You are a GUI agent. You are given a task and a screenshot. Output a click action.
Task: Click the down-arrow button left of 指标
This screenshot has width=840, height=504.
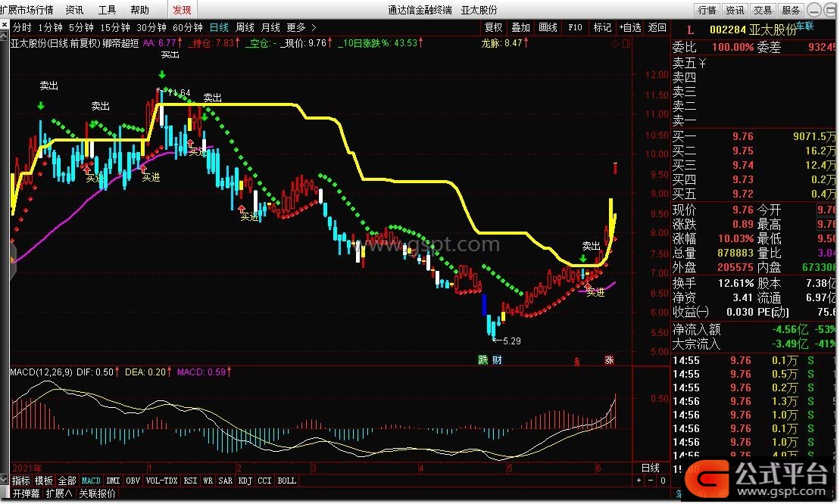click(5, 481)
